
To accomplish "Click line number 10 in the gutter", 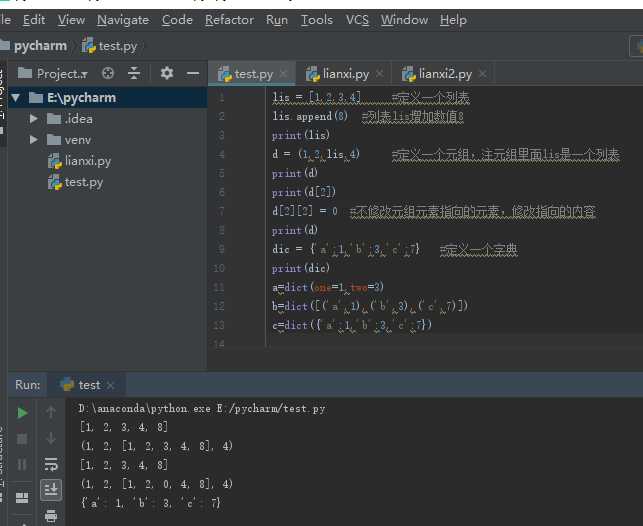I will (219, 269).
